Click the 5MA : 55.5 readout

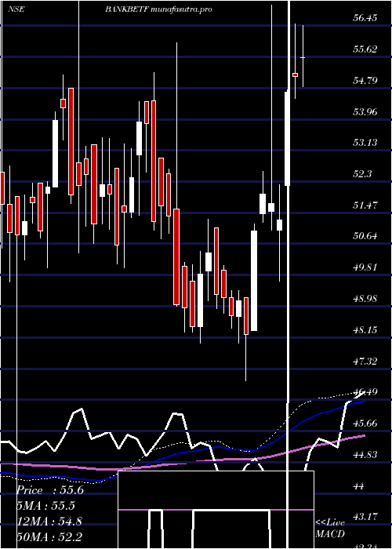45,506
